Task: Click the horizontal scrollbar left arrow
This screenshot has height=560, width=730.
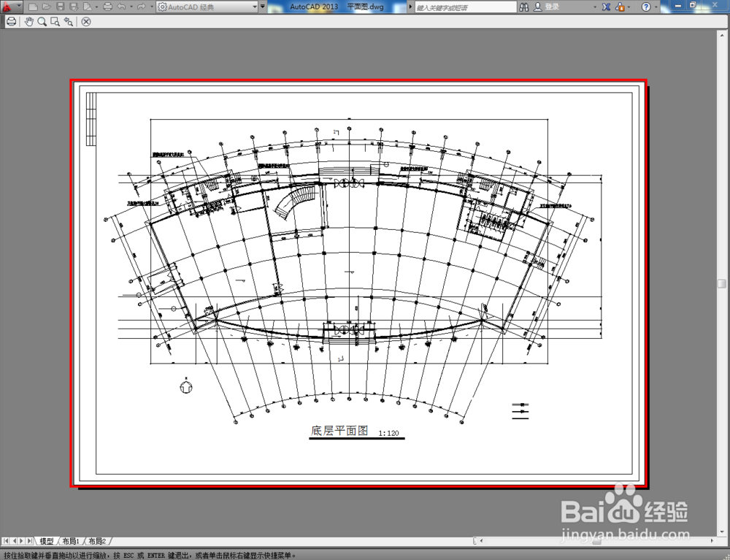Action: 481,541
